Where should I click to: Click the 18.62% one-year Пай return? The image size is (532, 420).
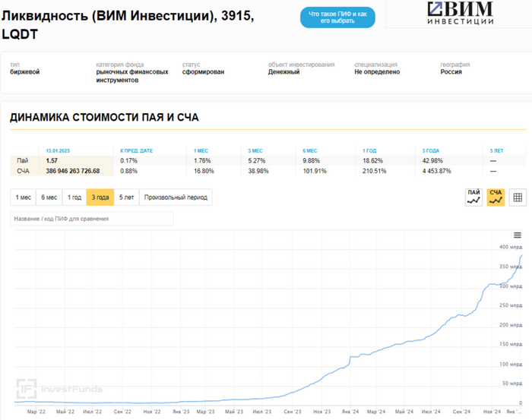tap(372, 161)
